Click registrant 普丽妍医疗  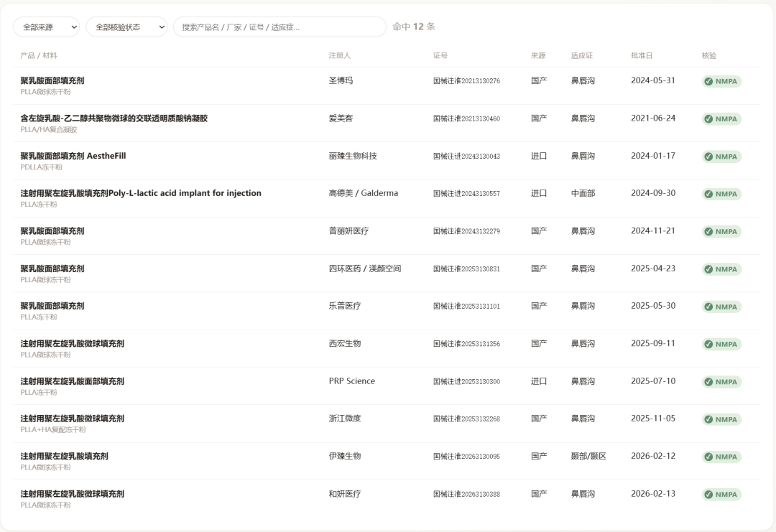(x=349, y=231)
